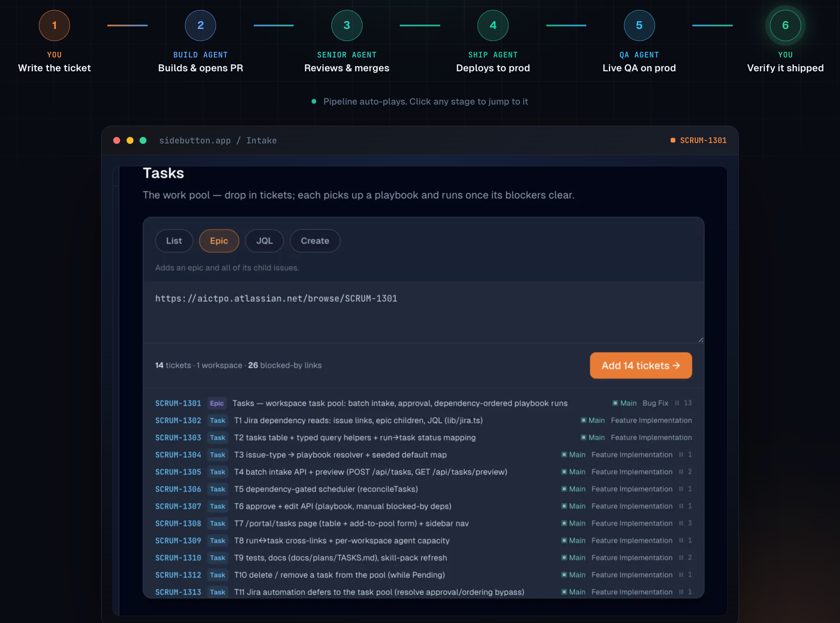The width and height of the screenshot is (840, 623).
Task: Open ticket SCRUM-1306 link
Action: pos(178,489)
